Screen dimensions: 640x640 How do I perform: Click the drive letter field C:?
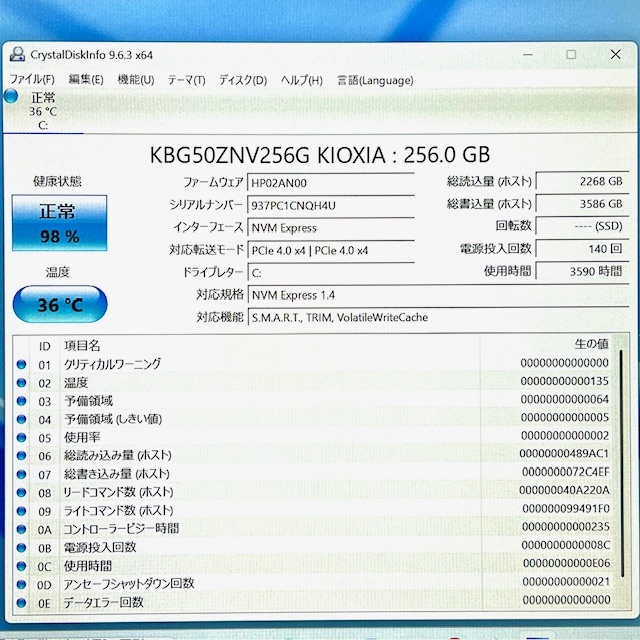tap(331, 272)
